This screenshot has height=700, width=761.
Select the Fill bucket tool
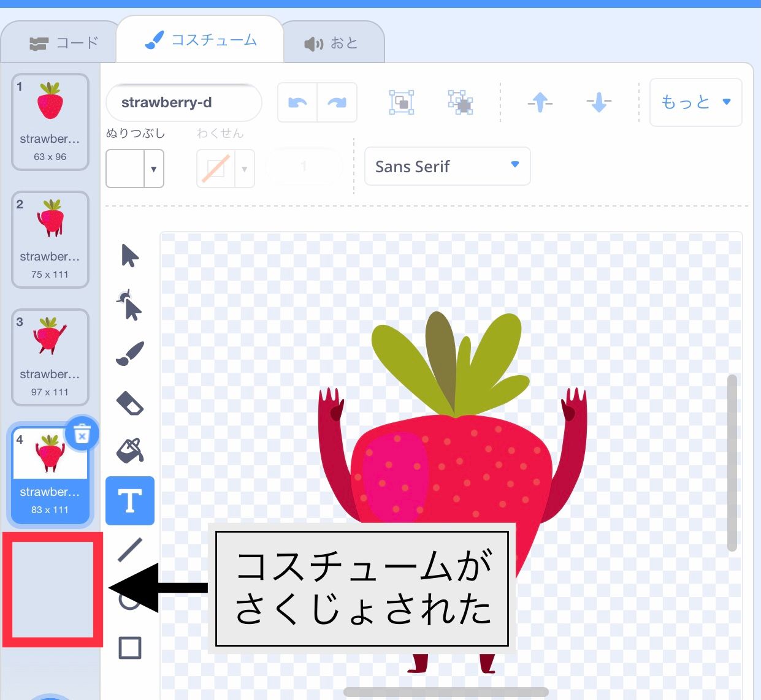coord(129,451)
